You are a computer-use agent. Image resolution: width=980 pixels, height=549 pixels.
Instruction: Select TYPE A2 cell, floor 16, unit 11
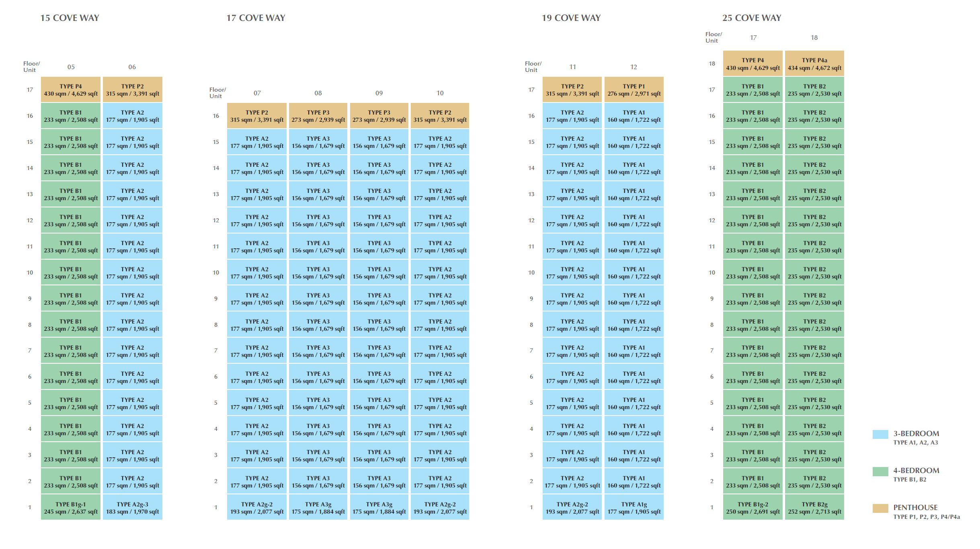pos(572,116)
